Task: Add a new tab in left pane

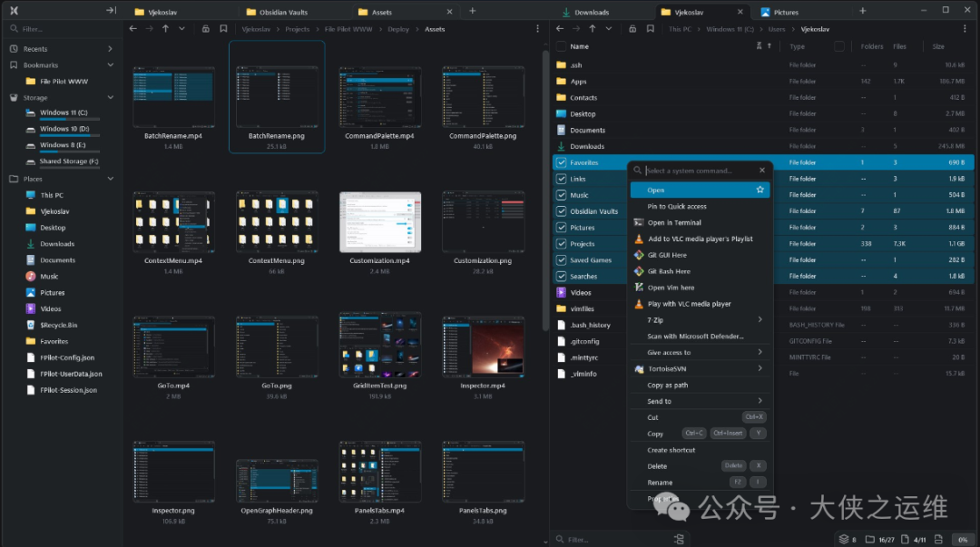Action: point(472,11)
